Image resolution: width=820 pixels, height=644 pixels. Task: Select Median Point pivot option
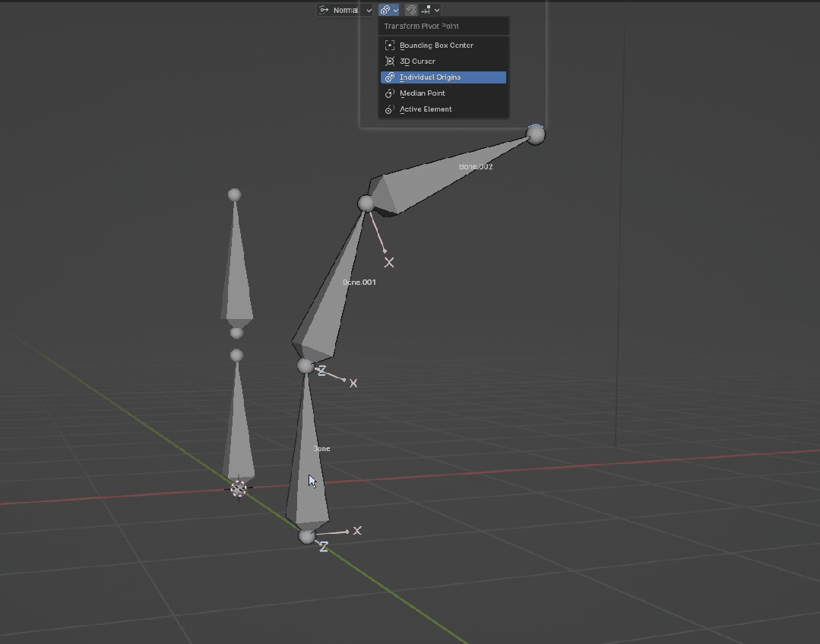click(444, 93)
